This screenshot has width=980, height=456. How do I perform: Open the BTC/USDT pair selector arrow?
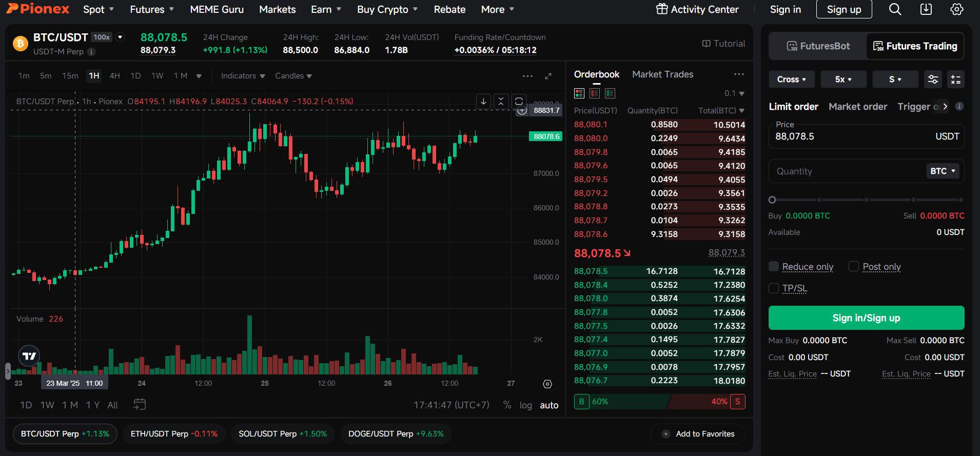click(120, 37)
